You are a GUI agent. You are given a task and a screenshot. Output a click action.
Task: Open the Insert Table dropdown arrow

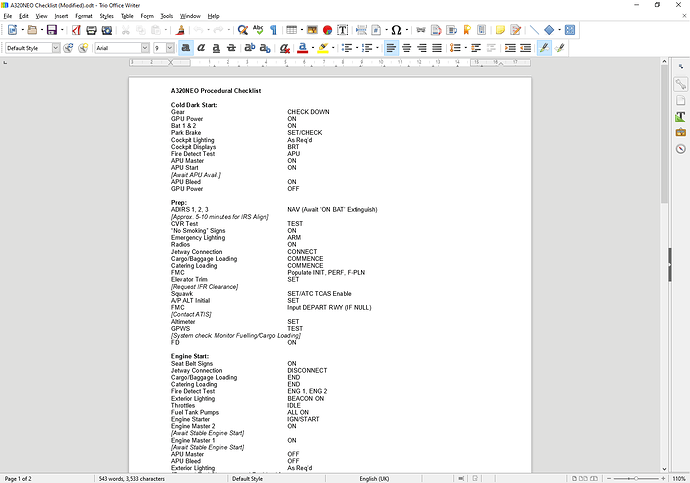coord(301,30)
